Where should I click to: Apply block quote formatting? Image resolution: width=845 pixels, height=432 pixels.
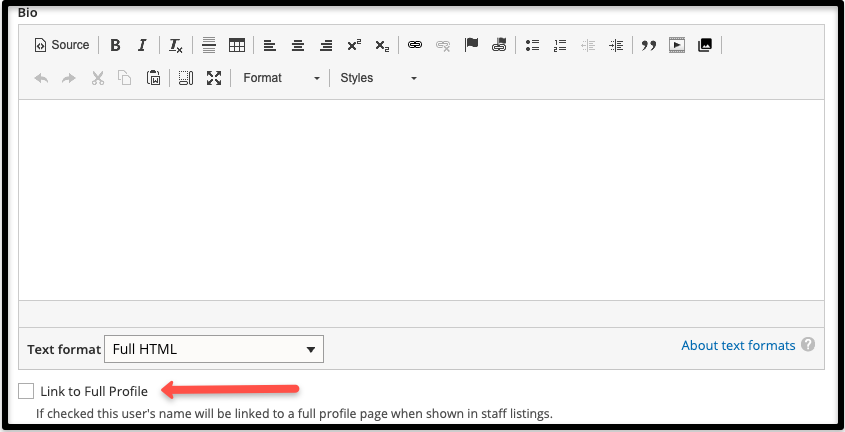648,45
